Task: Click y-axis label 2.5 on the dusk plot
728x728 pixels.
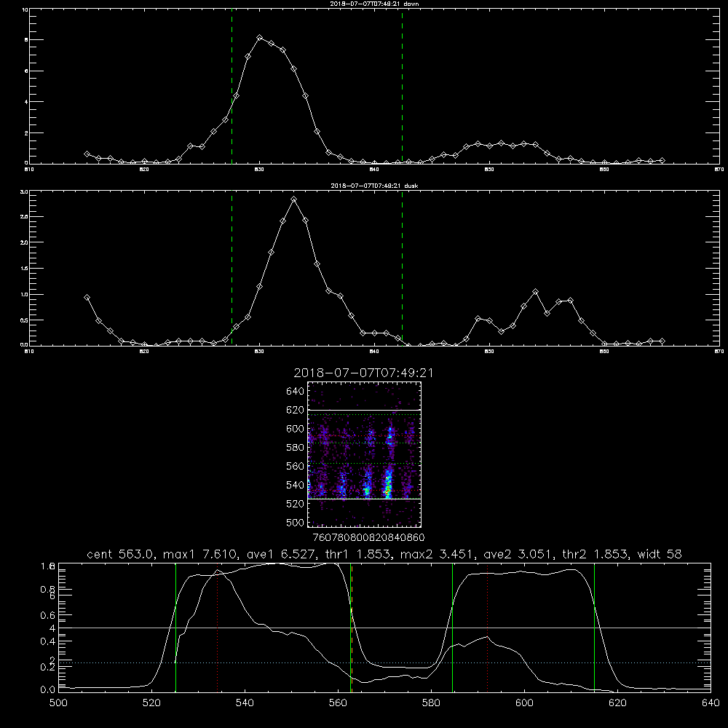Action: 24,217
